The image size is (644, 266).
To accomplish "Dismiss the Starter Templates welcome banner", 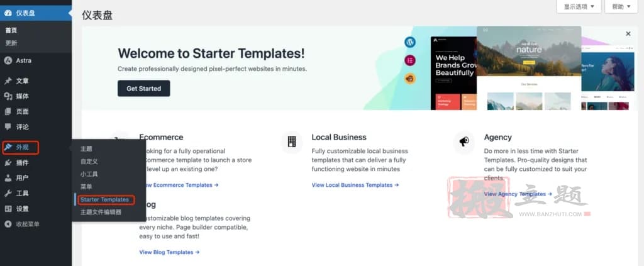I will click(628, 34).
